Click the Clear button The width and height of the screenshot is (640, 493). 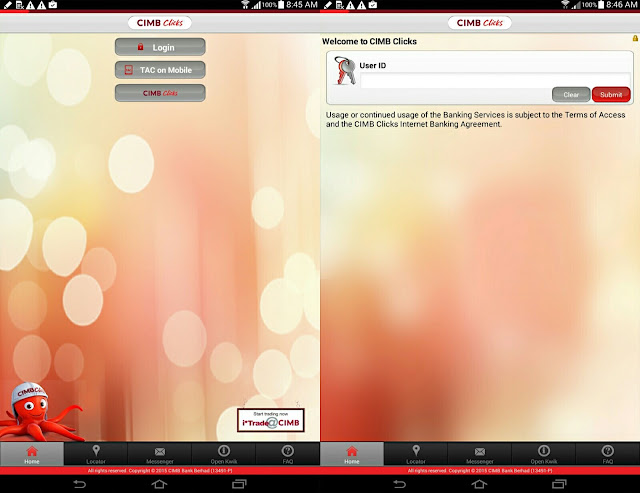pos(571,95)
